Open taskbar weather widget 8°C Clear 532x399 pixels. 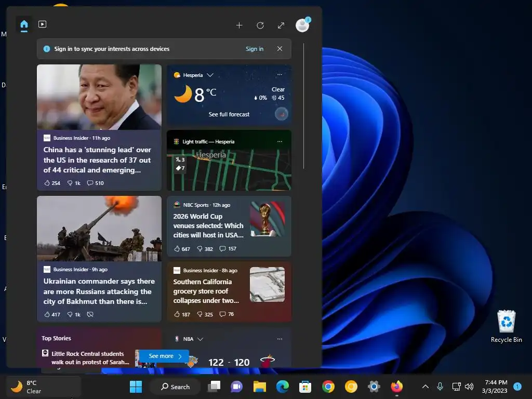coord(43,387)
